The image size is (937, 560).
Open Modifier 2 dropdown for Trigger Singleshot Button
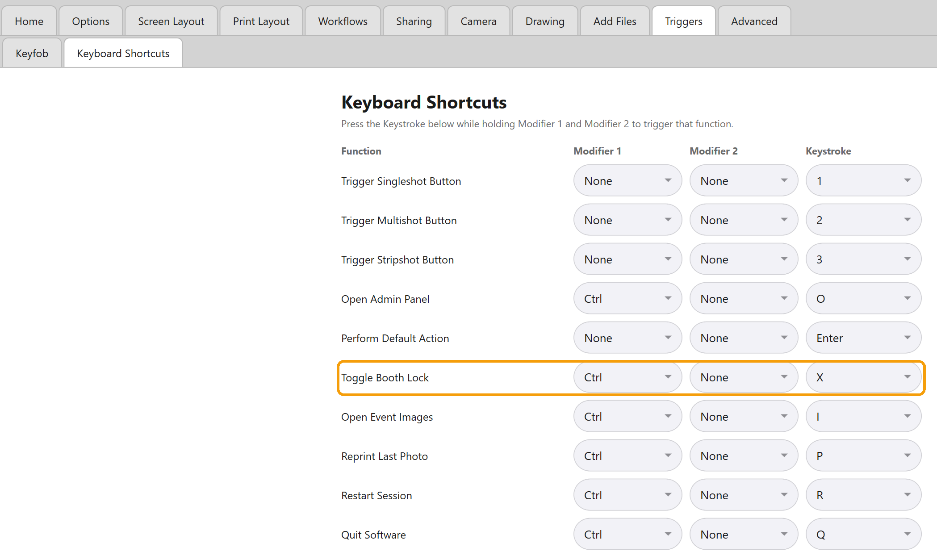744,180
